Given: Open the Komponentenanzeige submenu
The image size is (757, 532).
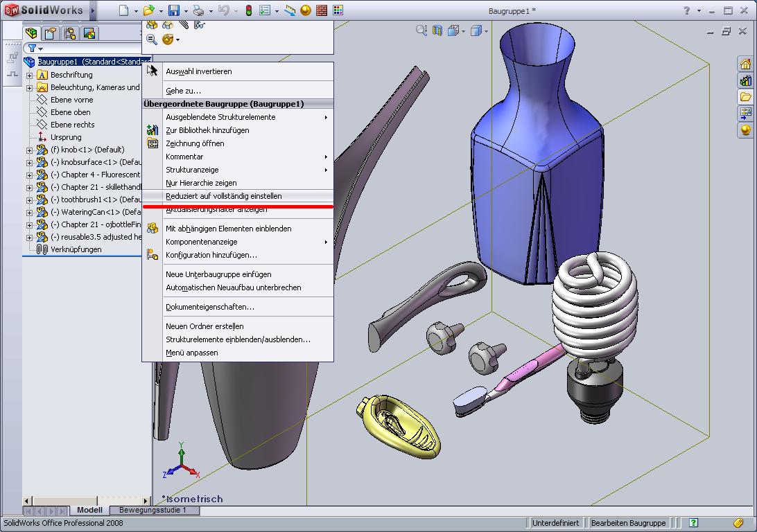Looking at the screenshot, I should coord(201,242).
